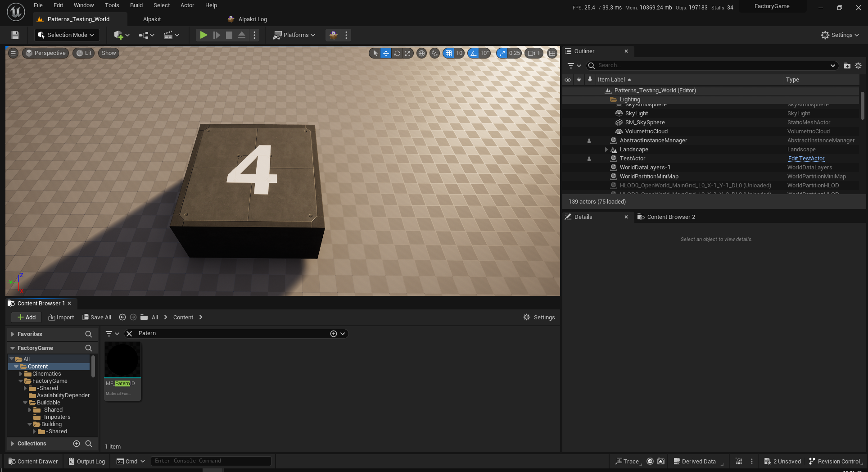Toggle scale snapping
The image size is (868, 472).
point(502,53)
